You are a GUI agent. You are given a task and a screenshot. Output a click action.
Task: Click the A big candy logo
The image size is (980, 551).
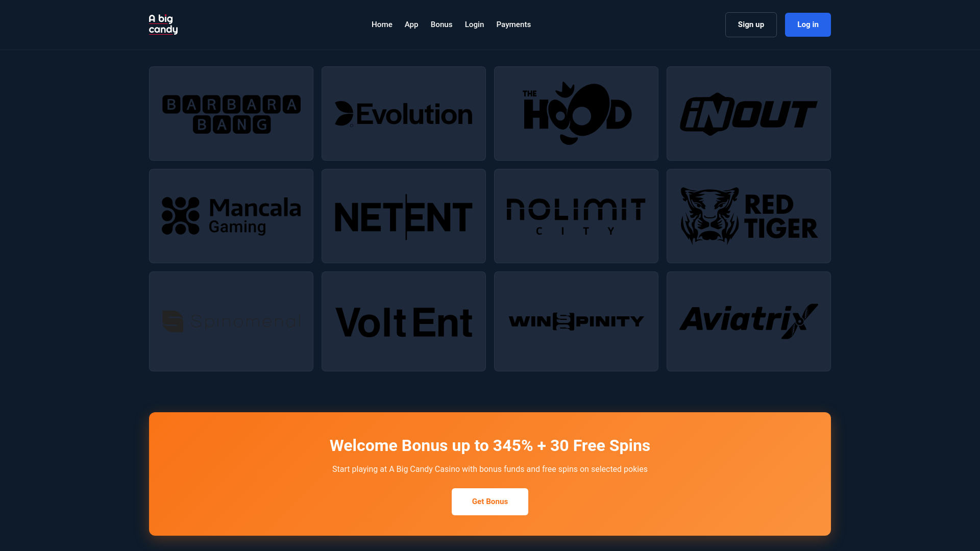[163, 24]
